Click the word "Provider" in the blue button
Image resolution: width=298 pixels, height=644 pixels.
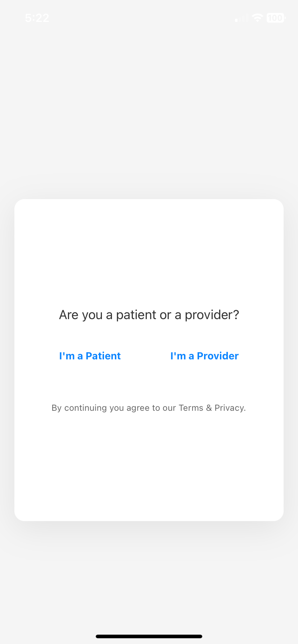(x=218, y=356)
